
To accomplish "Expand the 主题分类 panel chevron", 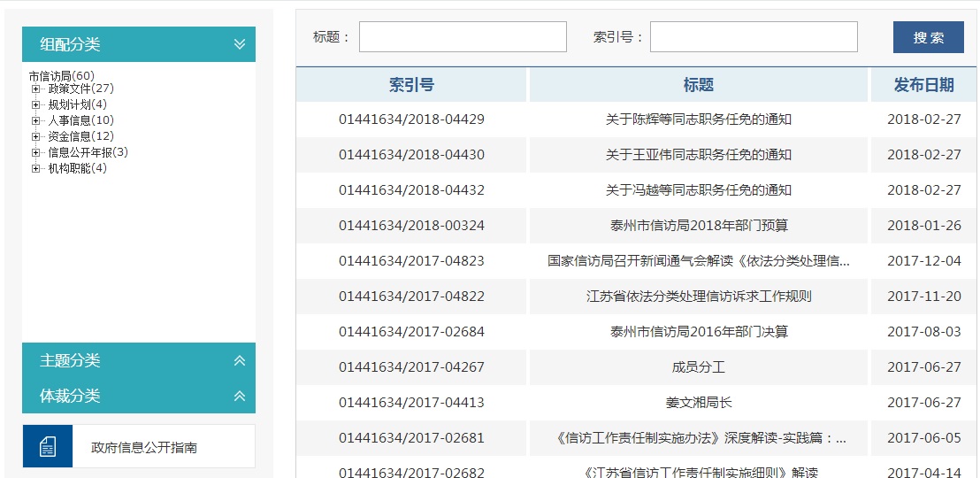I will click(x=240, y=361).
